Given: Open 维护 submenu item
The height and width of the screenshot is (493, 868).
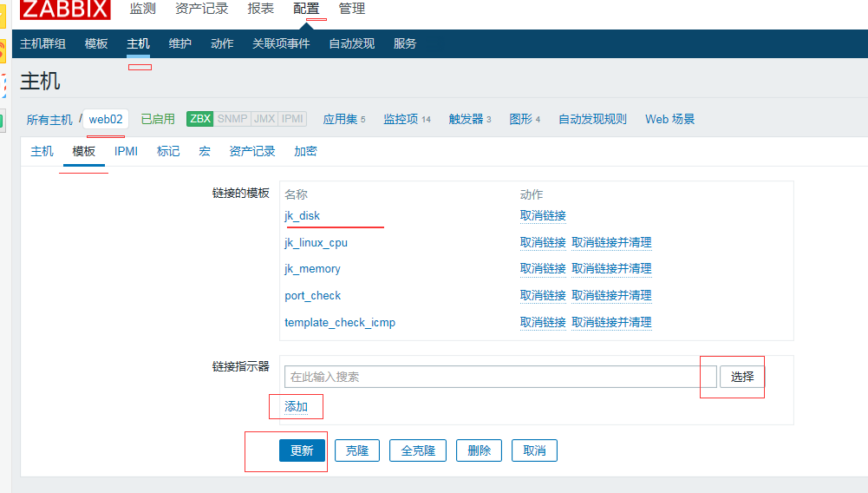Looking at the screenshot, I should click(179, 43).
